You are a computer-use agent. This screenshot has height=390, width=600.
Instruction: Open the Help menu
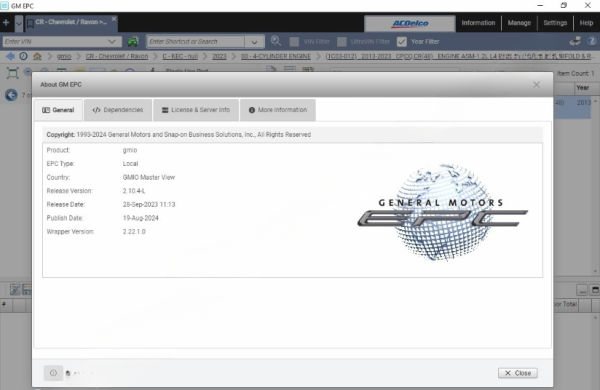click(x=586, y=23)
